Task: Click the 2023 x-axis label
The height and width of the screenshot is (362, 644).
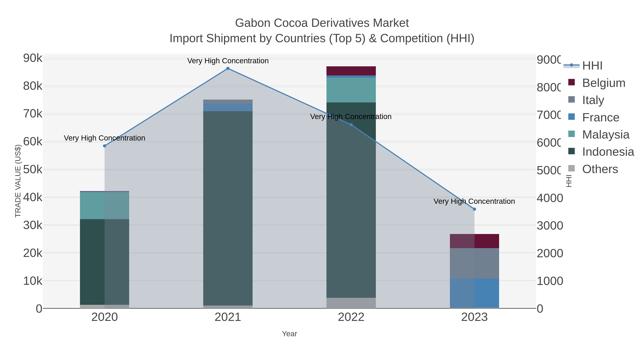Action: [474, 317]
